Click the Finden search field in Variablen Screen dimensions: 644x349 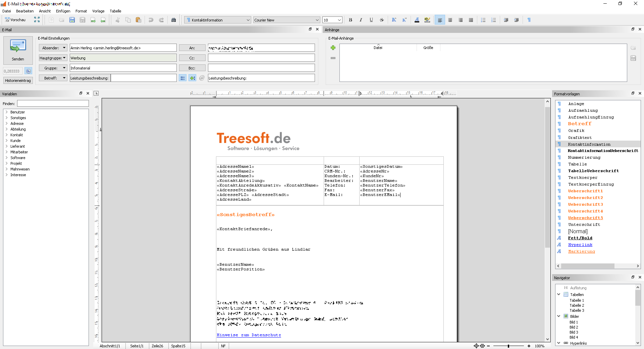click(x=53, y=103)
